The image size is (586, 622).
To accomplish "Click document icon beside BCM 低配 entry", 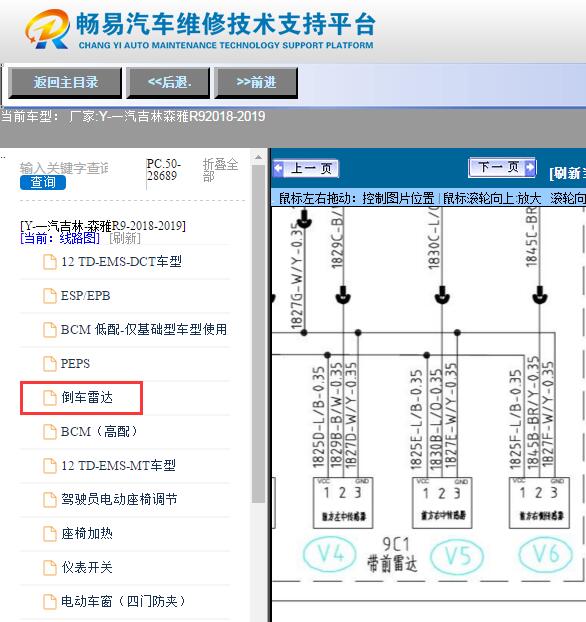I will click(x=50, y=330).
